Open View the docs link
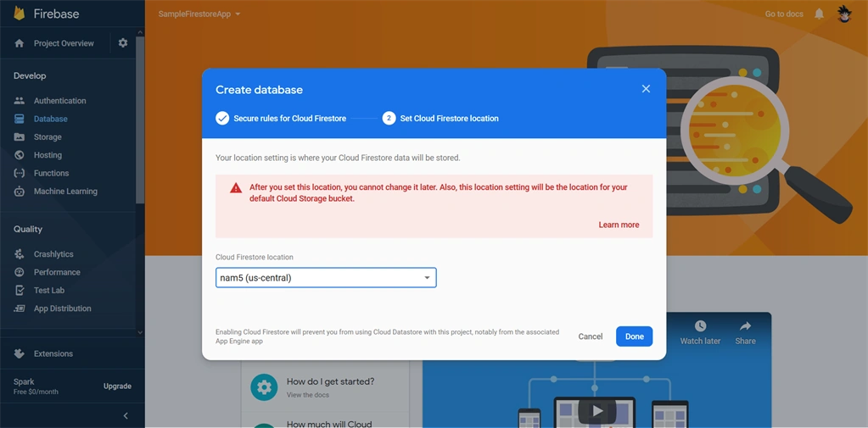 pyautogui.click(x=308, y=395)
